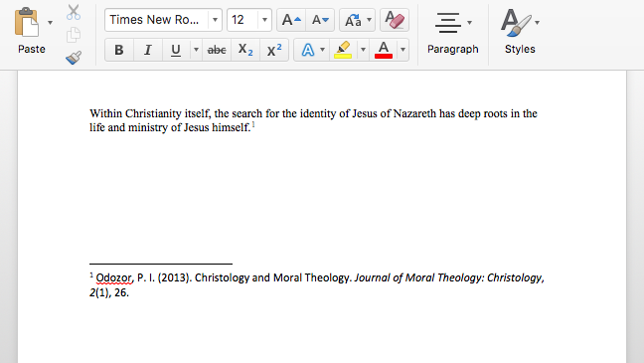The width and height of the screenshot is (644, 363).
Task: Apply yellow text highlight color
Action: point(343,50)
